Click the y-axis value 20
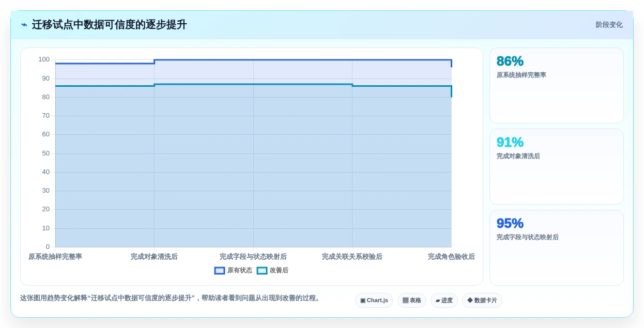Viewport: 644px width, 328px height. (x=46, y=209)
